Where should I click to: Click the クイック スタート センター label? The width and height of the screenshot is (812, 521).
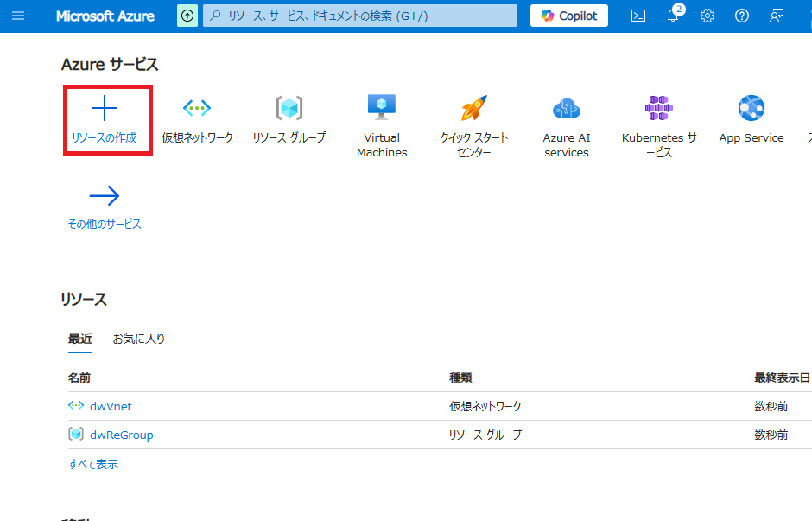point(474,145)
